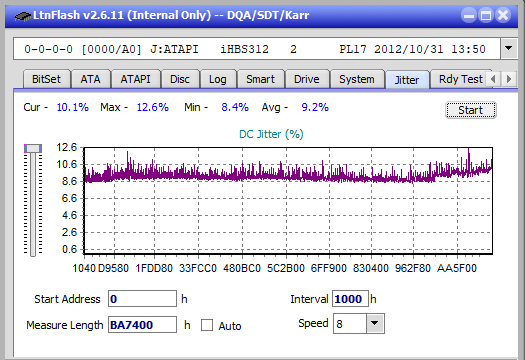The height and width of the screenshot is (360, 525).
Task: Click the Start button
Action: (x=470, y=110)
